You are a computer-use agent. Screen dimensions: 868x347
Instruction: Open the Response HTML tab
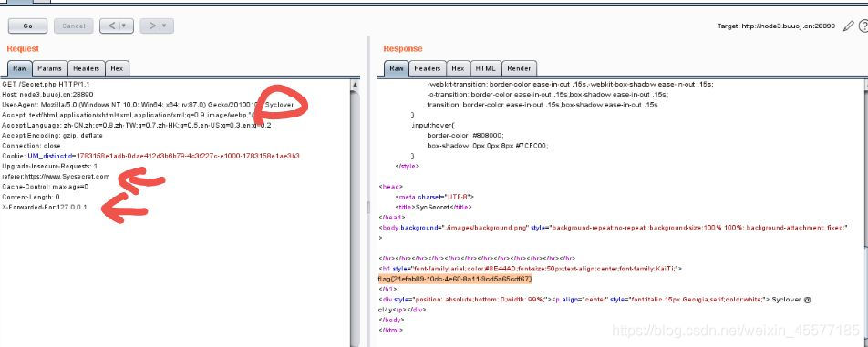[x=486, y=68]
